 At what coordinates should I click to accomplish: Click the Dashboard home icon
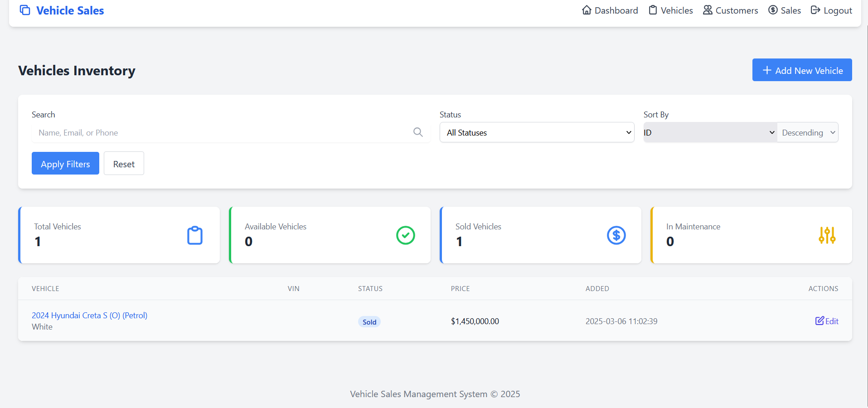tap(587, 10)
